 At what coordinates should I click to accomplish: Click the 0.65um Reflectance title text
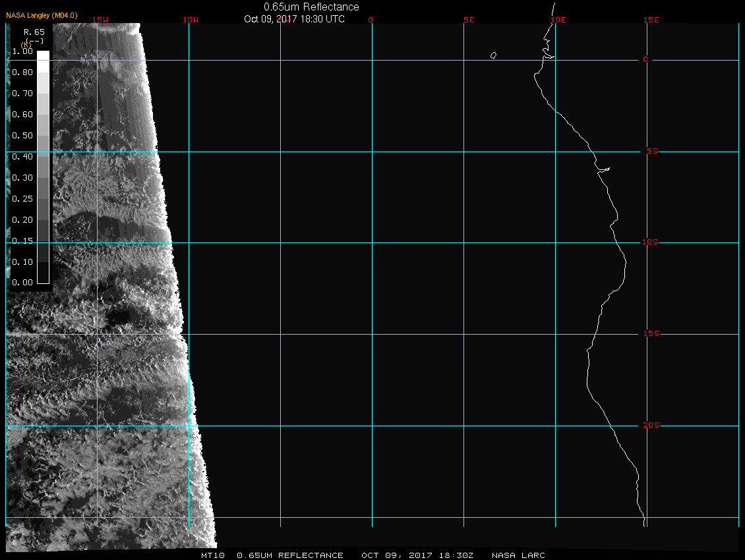pos(311,7)
